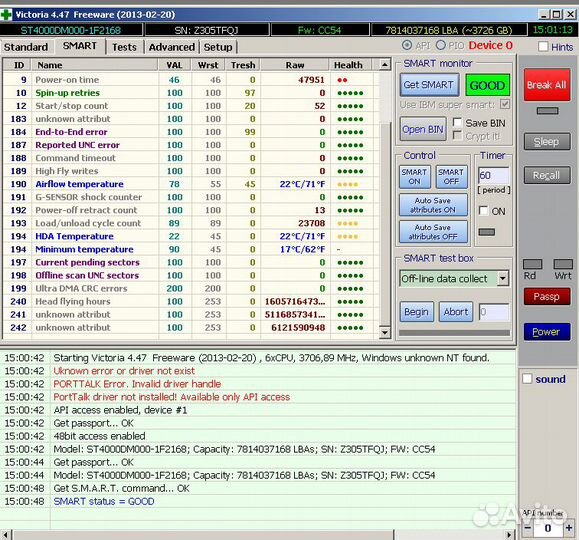The image size is (579, 540).
Task: Enable the Hints checkbox
Action: (543, 47)
